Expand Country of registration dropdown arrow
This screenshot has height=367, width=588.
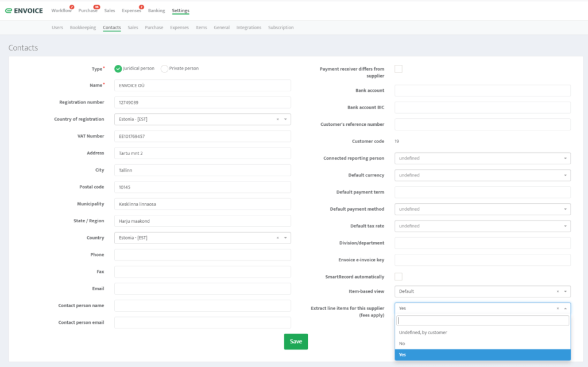tap(285, 119)
